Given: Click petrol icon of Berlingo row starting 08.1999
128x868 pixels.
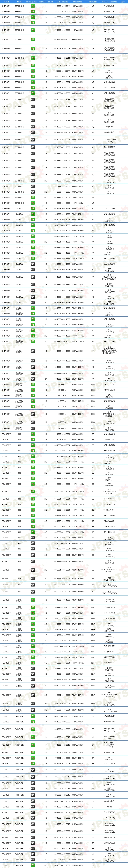Looking at the screenshot, I should pyautogui.click(x=33, y=93).
